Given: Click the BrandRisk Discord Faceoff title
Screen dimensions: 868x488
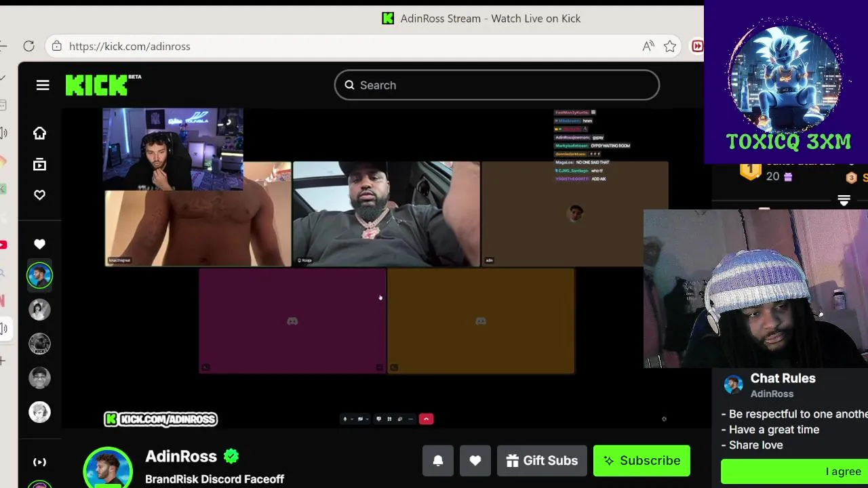Looking at the screenshot, I should 214,479.
